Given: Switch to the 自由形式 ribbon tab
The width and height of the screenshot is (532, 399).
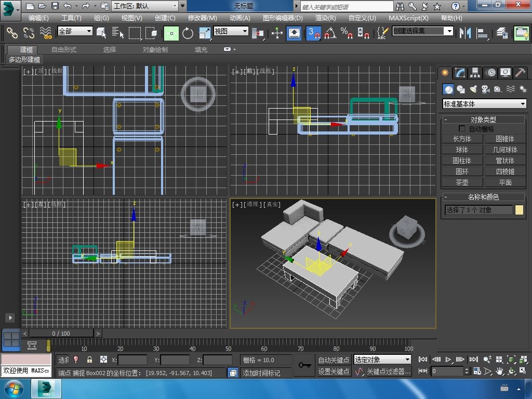Looking at the screenshot, I should click(x=64, y=49).
